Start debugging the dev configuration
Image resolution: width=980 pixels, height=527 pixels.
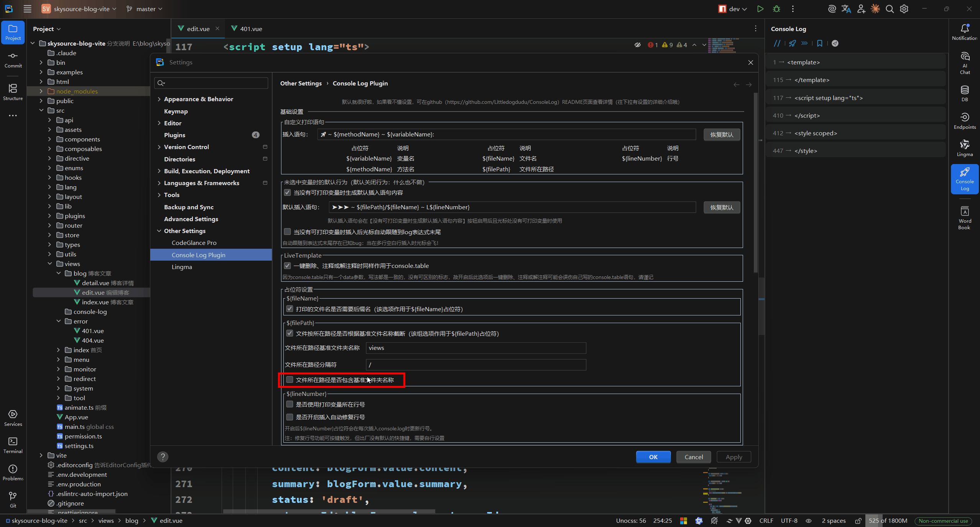(776, 9)
